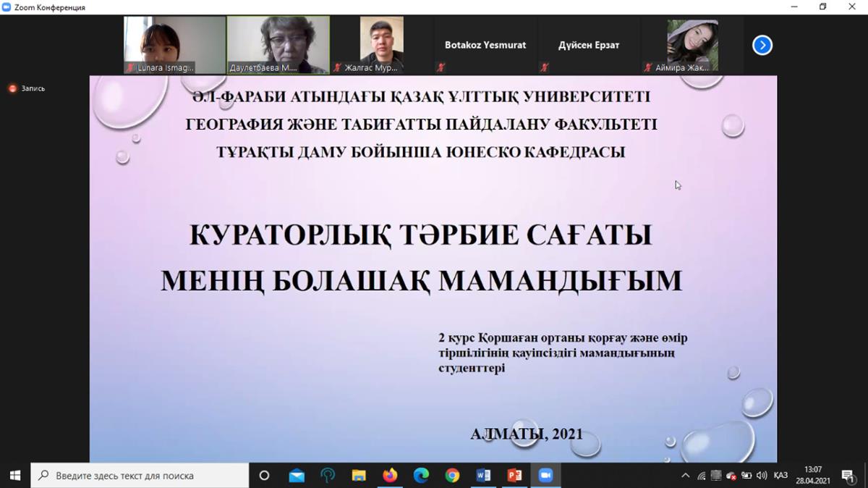The width and height of the screenshot is (868, 488).
Task: Click Дүйсен Ерзат participant tile
Action: click(x=588, y=45)
